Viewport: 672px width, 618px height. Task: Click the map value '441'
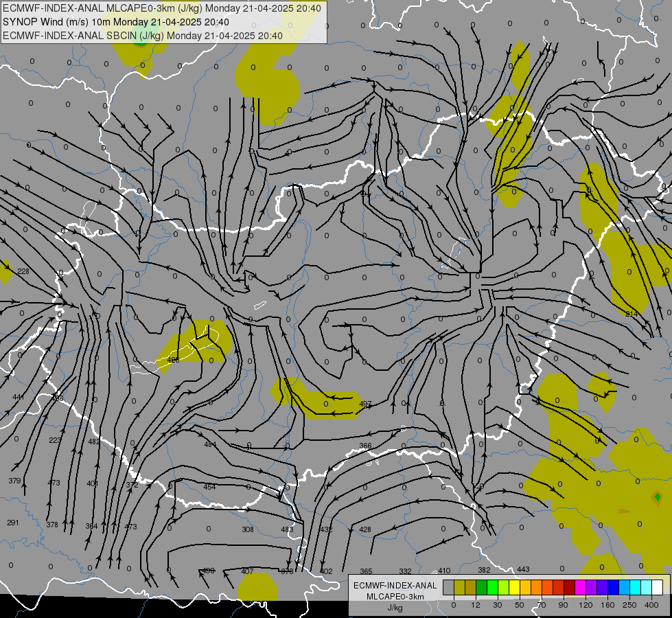tap(19, 397)
